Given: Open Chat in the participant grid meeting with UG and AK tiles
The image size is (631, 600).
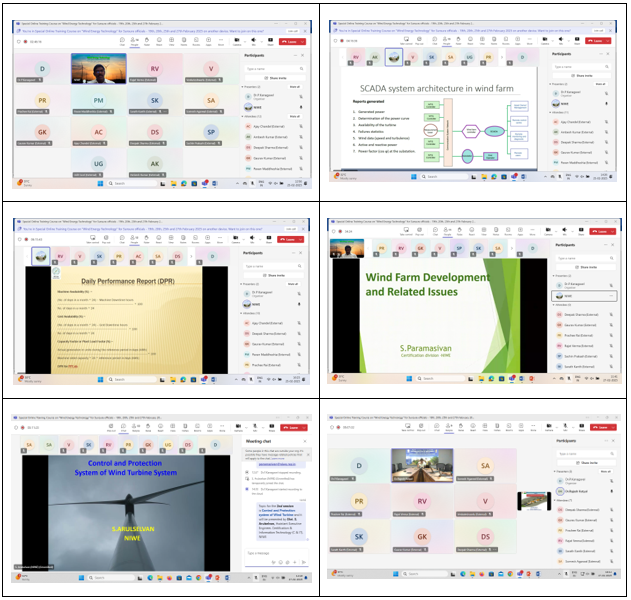Looking at the screenshot, I should [122, 40].
